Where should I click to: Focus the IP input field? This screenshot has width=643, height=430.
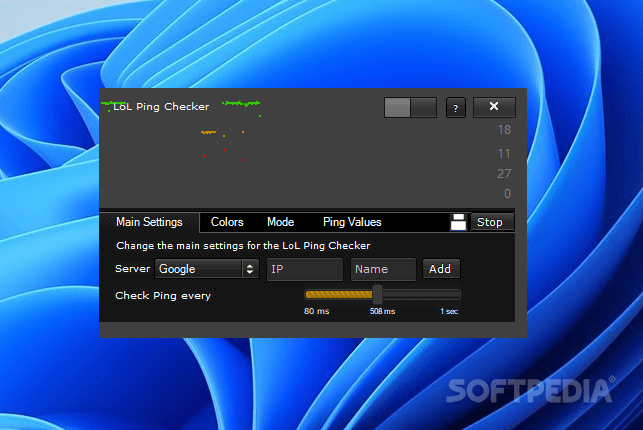click(x=305, y=269)
